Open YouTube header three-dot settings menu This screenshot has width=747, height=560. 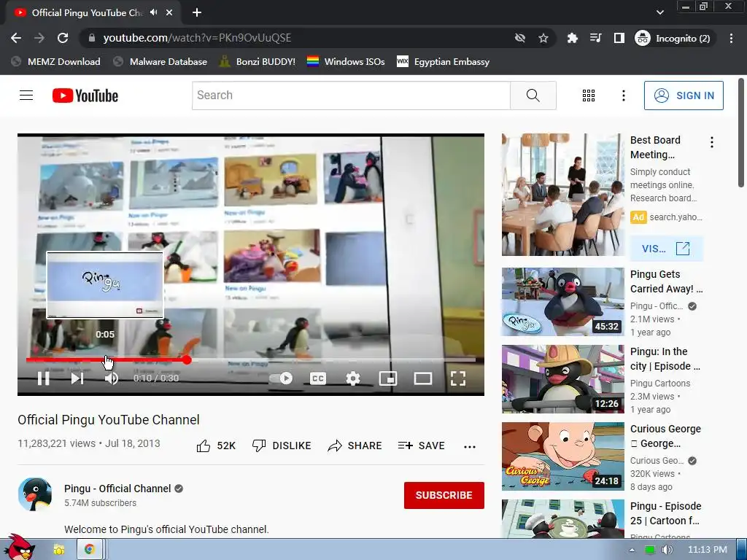pyautogui.click(x=623, y=96)
